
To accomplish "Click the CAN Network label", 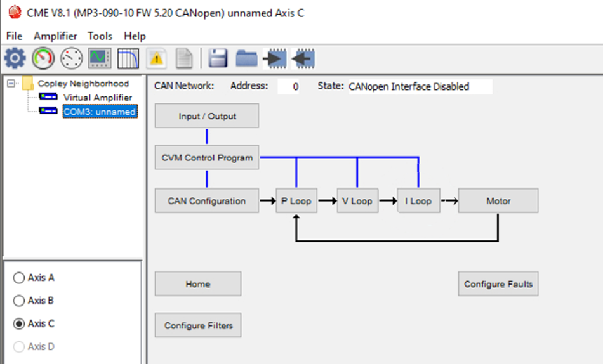I will coord(184,86).
